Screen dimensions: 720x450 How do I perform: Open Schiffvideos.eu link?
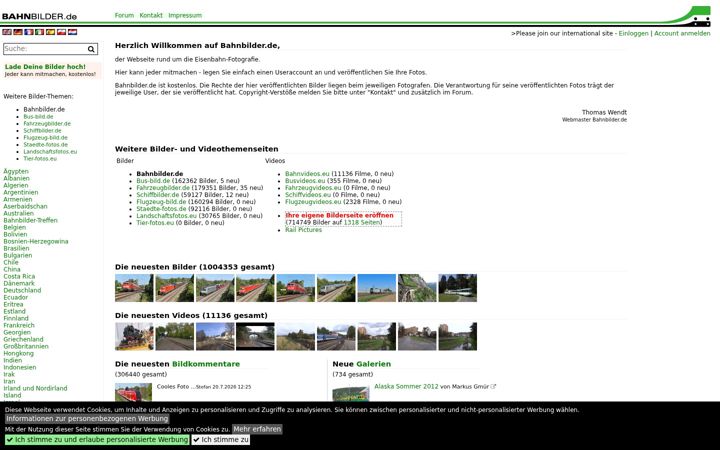tap(308, 195)
